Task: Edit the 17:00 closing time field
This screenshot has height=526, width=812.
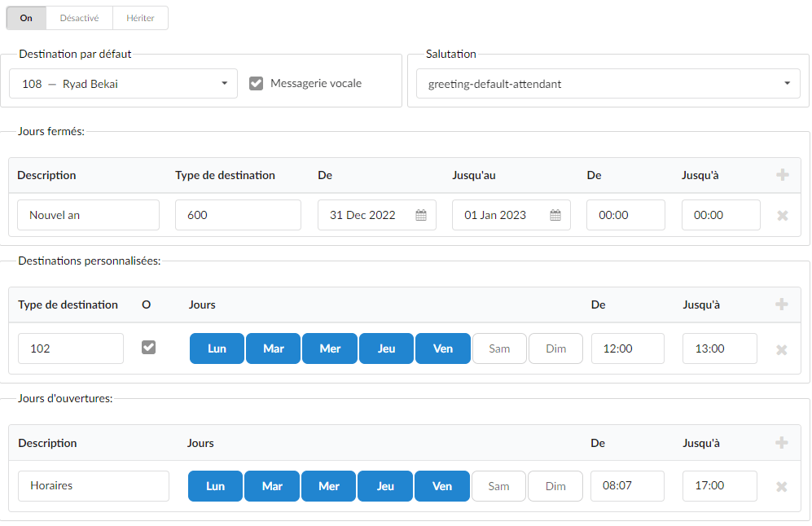Action: click(x=720, y=486)
